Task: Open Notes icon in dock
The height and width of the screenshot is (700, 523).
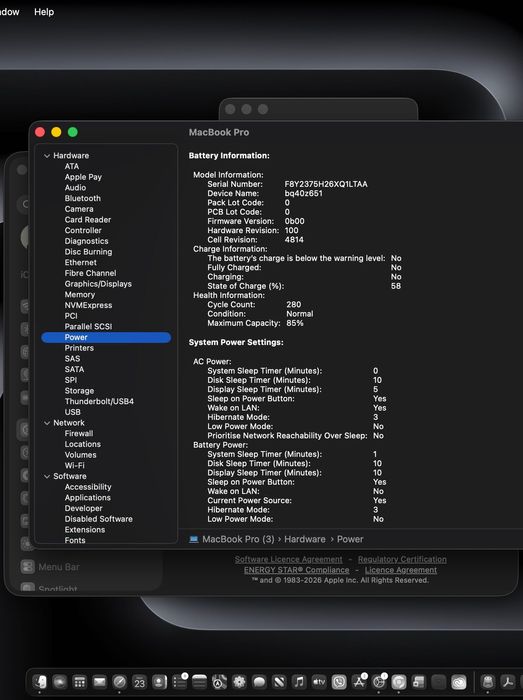Action: pos(199,682)
